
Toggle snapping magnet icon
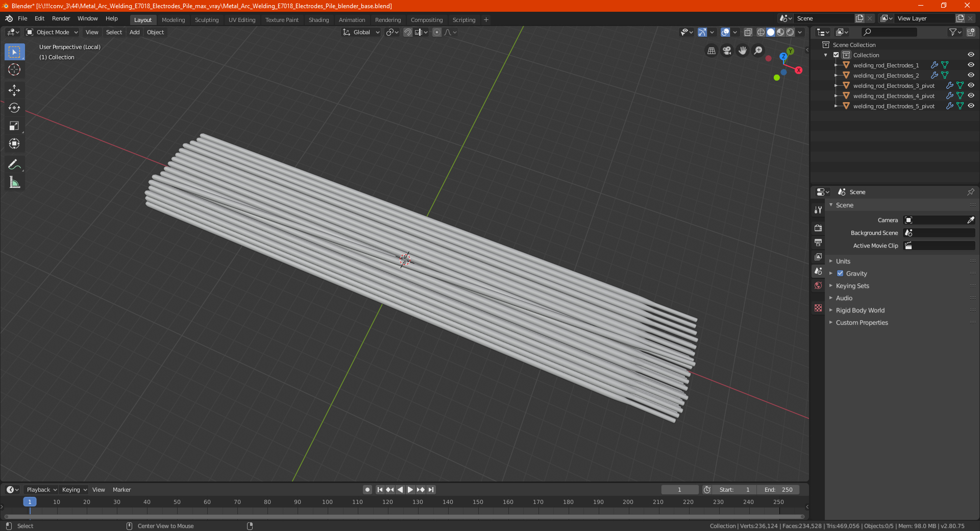(x=407, y=32)
